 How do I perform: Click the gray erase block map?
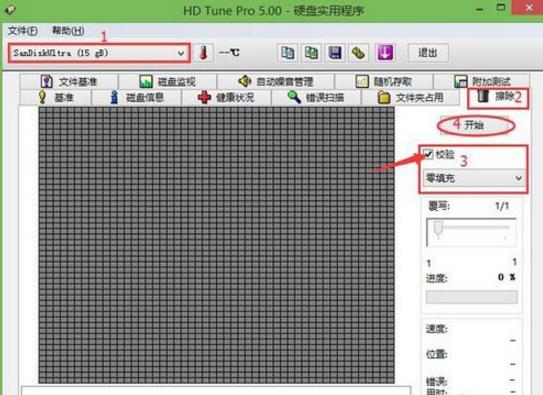coord(216,245)
